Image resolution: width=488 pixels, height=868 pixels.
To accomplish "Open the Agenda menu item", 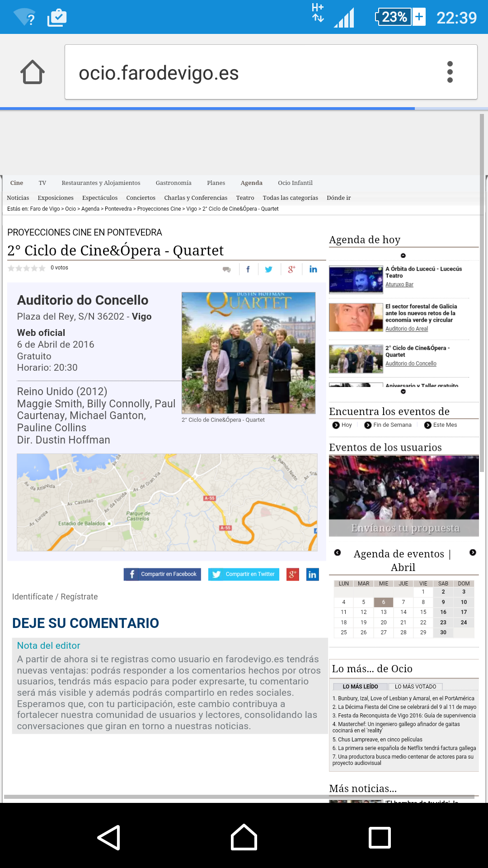I will pos(251,183).
